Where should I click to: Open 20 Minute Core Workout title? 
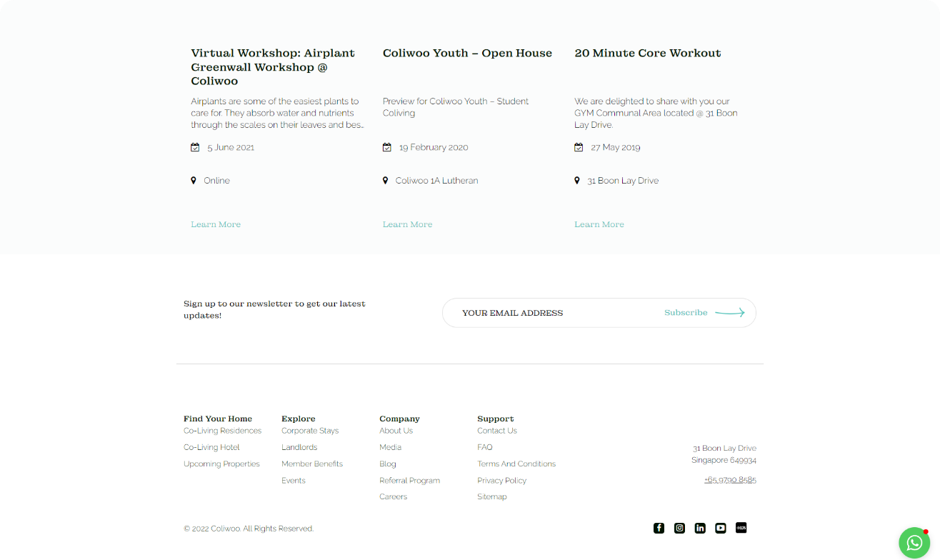648,53
